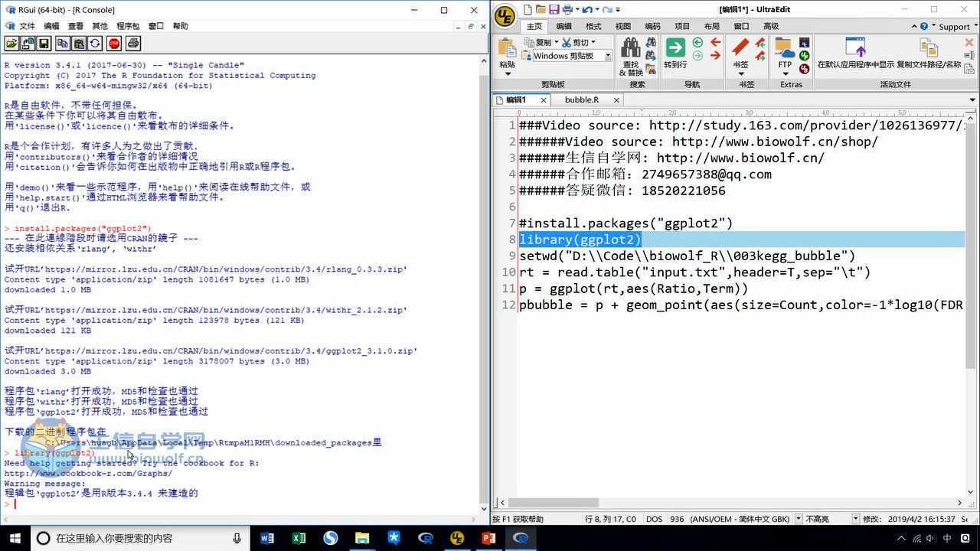Screen dimensions: 980x551
Task: Open Excel from the taskbar
Action: [x=299, y=538]
